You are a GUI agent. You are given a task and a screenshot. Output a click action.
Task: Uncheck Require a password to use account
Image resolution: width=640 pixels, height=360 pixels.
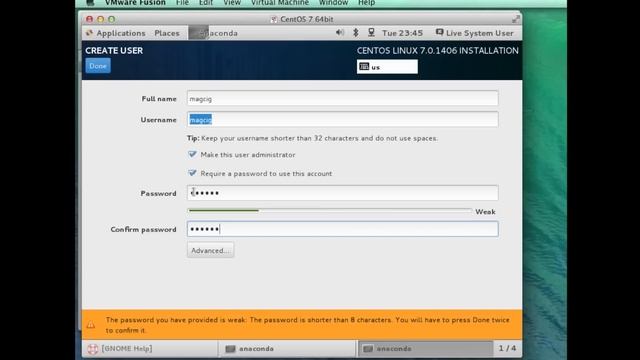pyautogui.click(x=192, y=173)
